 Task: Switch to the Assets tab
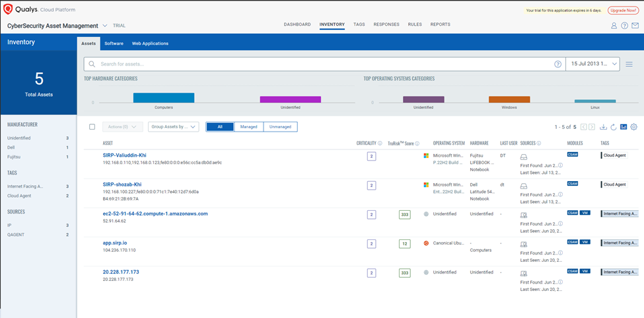click(x=89, y=44)
